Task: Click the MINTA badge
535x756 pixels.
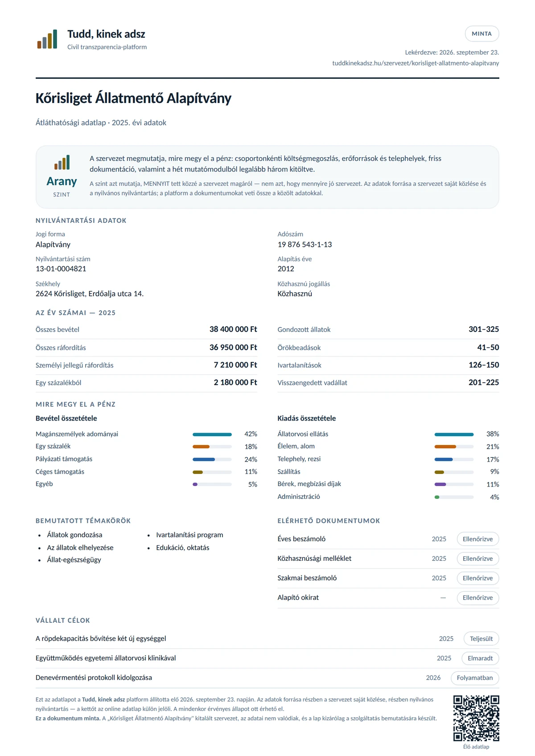Action: point(481,34)
